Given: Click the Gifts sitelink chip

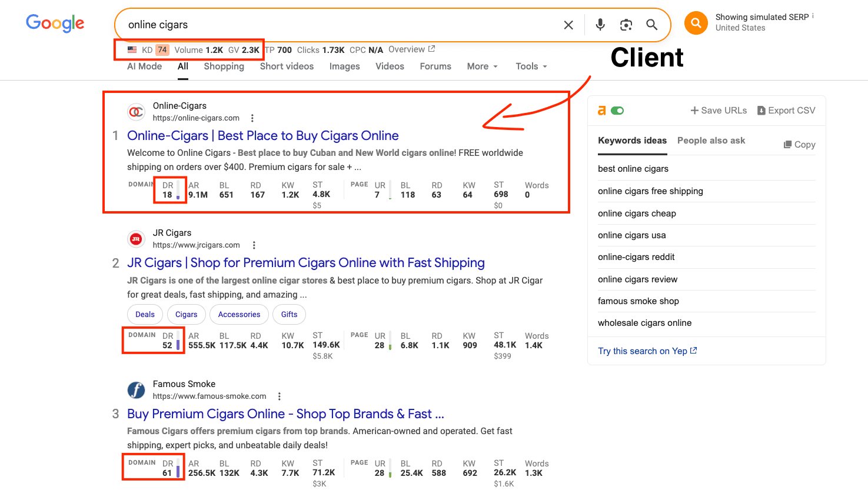Looking at the screenshot, I should click(x=289, y=315).
